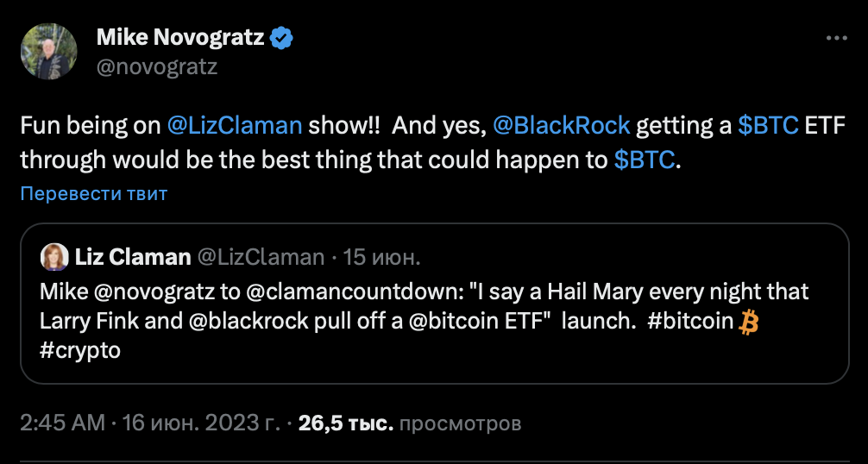Open the three-dot more options menu

tap(837, 39)
